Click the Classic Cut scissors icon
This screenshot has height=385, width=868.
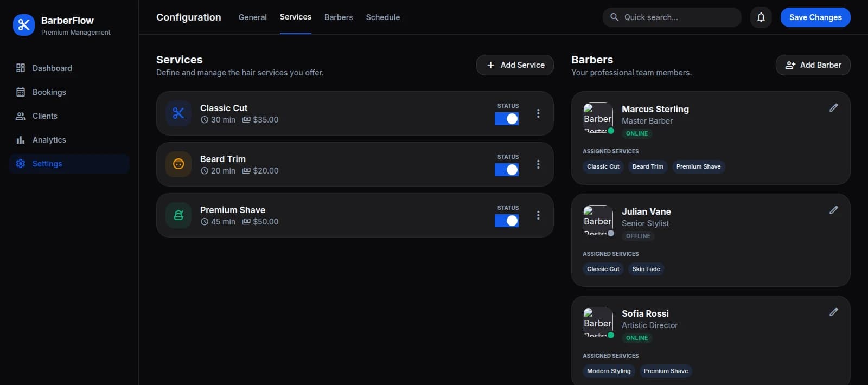pyautogui.click(x=178, y=113)
